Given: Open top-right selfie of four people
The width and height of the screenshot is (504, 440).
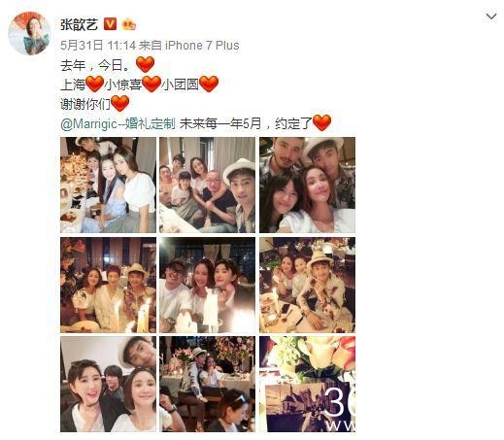Looking at the screenshot, I should tap(307, 185).
